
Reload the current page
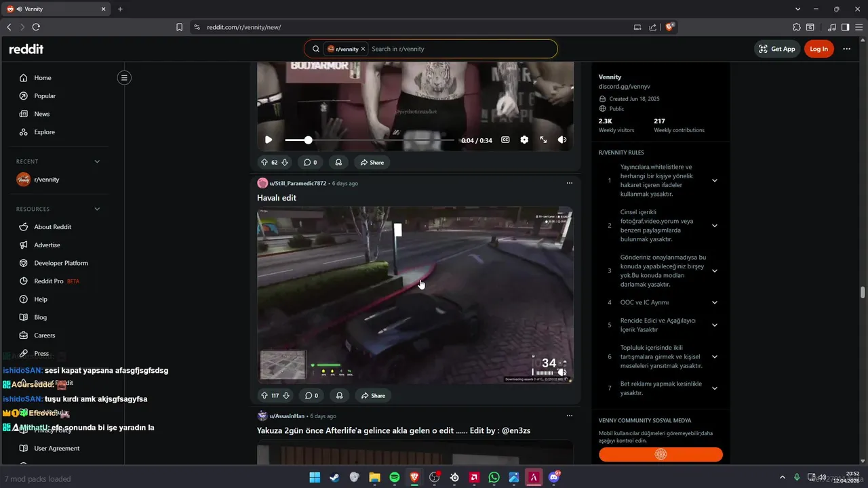36,27
